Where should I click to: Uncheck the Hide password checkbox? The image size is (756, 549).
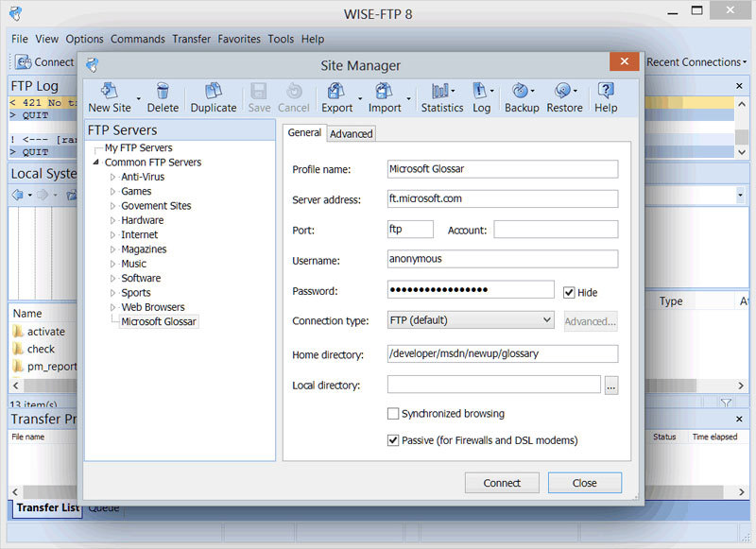(x=569, y=293)
